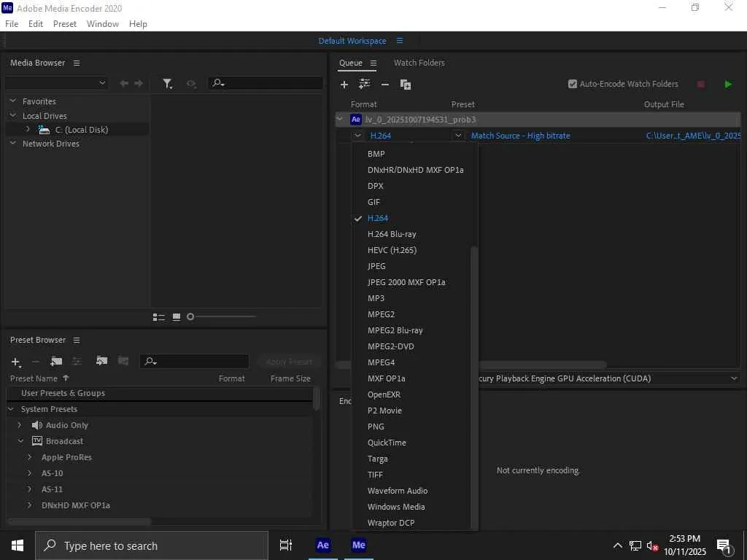Click the Remove minus icon in Queue
This screenshot has height=560, width=747.
point(385,85)
